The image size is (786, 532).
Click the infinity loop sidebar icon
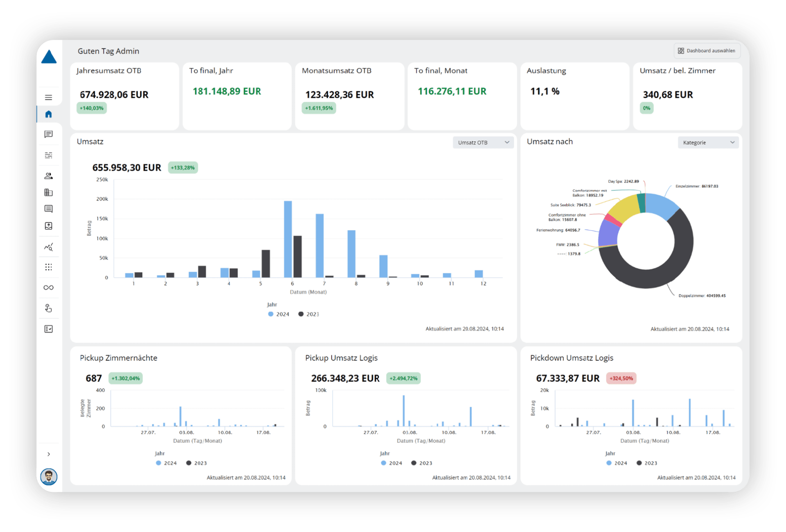tap(48, 288)
